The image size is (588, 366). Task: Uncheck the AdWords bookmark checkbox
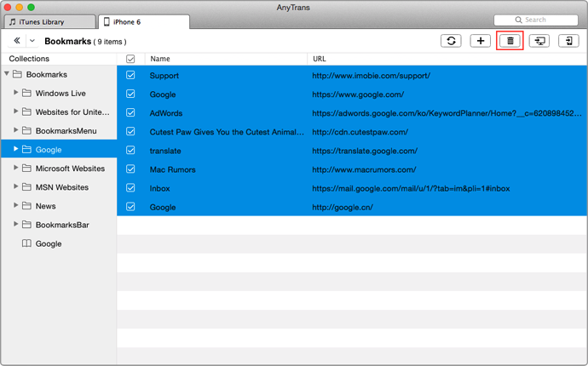[130, 112]
